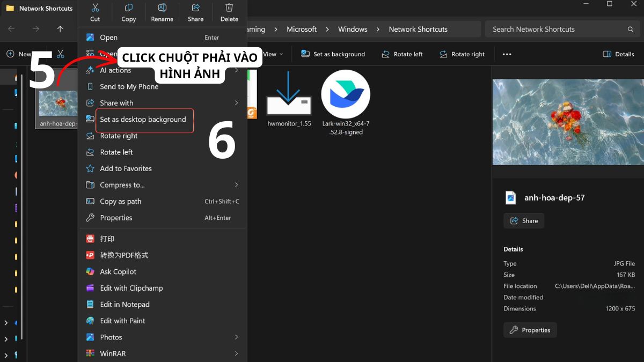Click the Properties button in details pane

tap(530, 330)
